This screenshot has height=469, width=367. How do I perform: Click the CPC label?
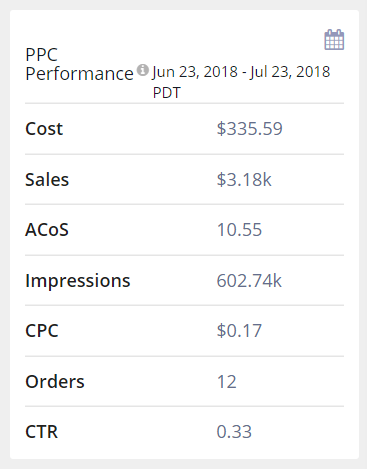(x=42, y=331)
